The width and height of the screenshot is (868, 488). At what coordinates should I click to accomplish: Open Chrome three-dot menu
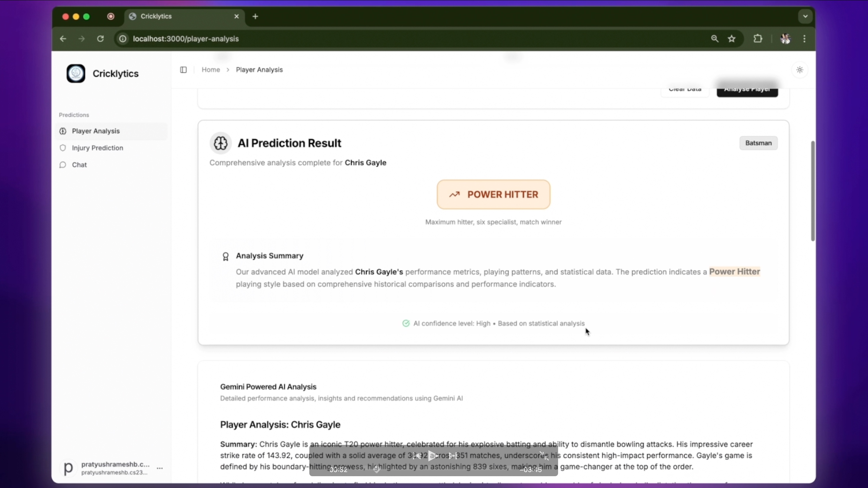point(804,39)
